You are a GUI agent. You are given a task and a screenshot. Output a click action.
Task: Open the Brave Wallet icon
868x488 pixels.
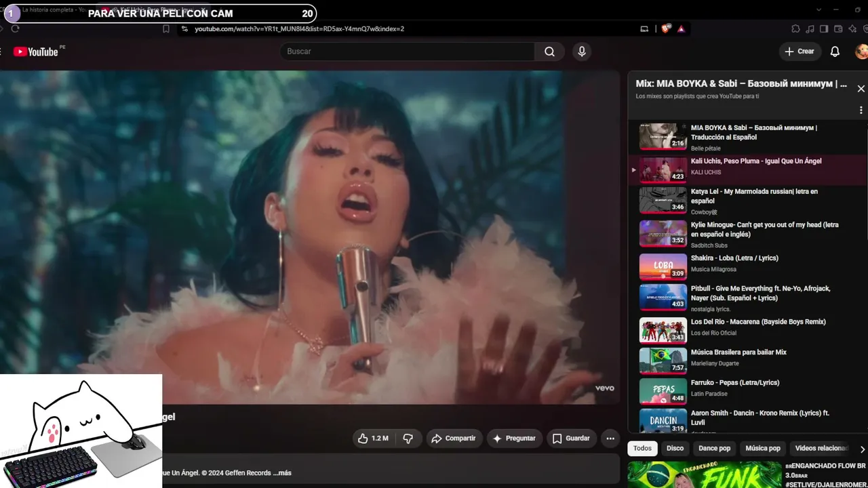tap(838, 28)
